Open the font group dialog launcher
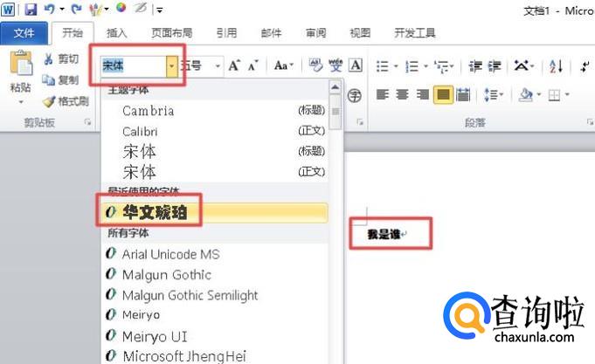This screenshot has height=364, width=595. click(360, 122)
